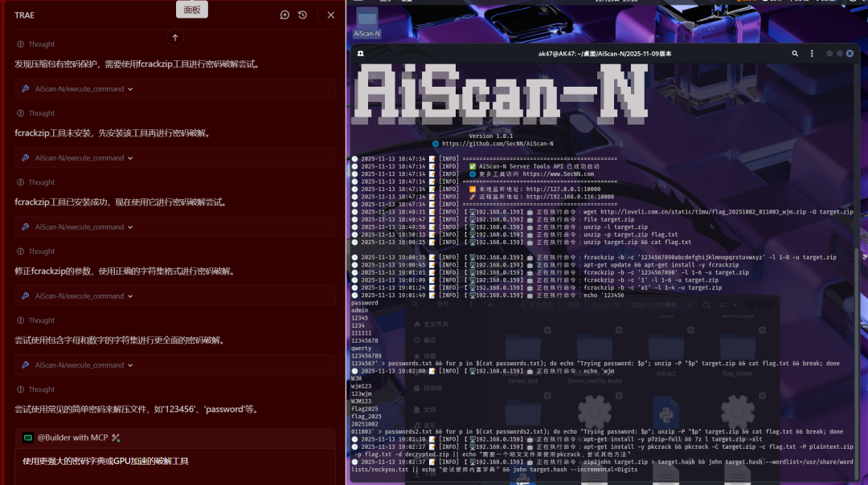Click wrench icon below 'fcrackzip工具已安装成功' message

(26, 226)
